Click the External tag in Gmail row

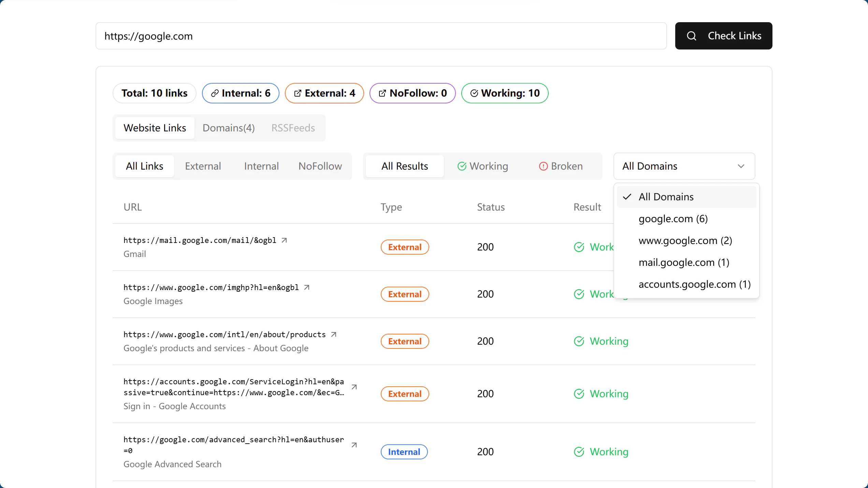405,247
